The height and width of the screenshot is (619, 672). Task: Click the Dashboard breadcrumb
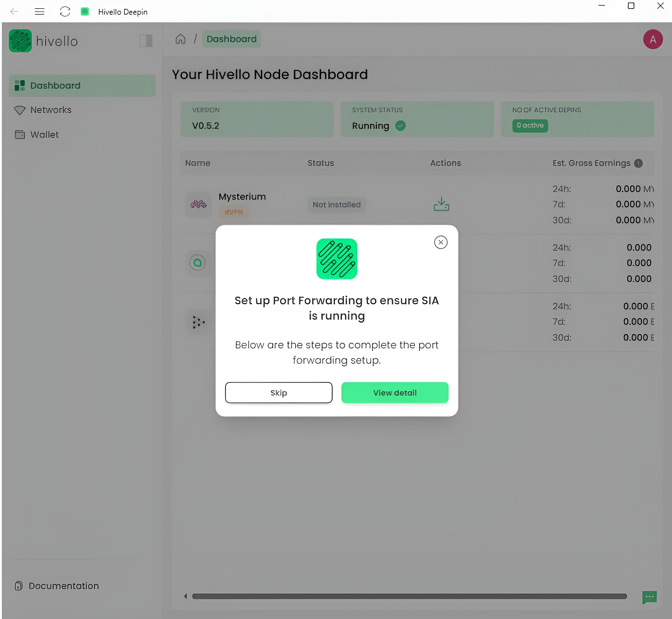[231, 39]
